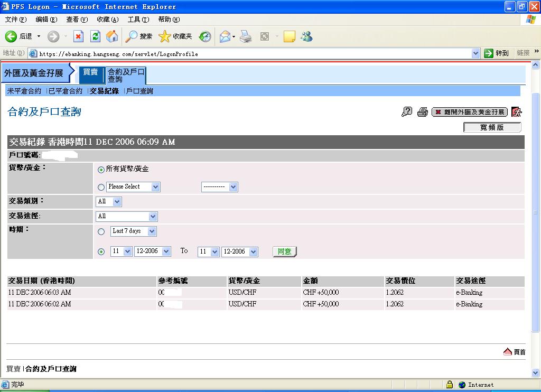Open Favorites star icon
Viewport: 541px width, 392px height.
165,36
